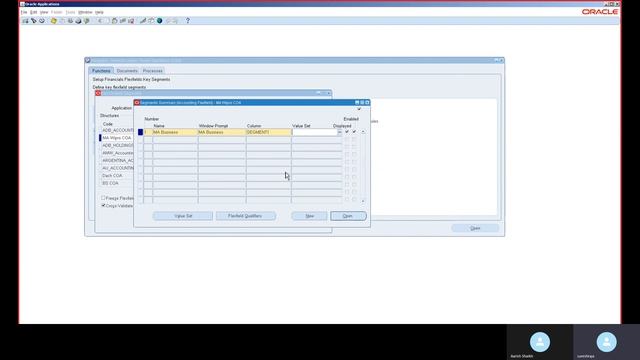Click the MA Business Name cell

175,132
